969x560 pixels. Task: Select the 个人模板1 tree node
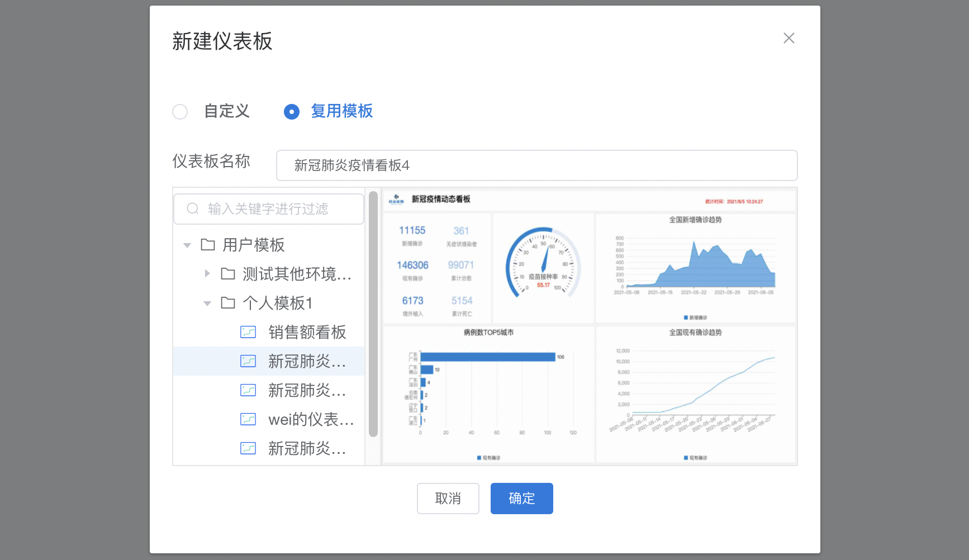(x=269, y=303)
